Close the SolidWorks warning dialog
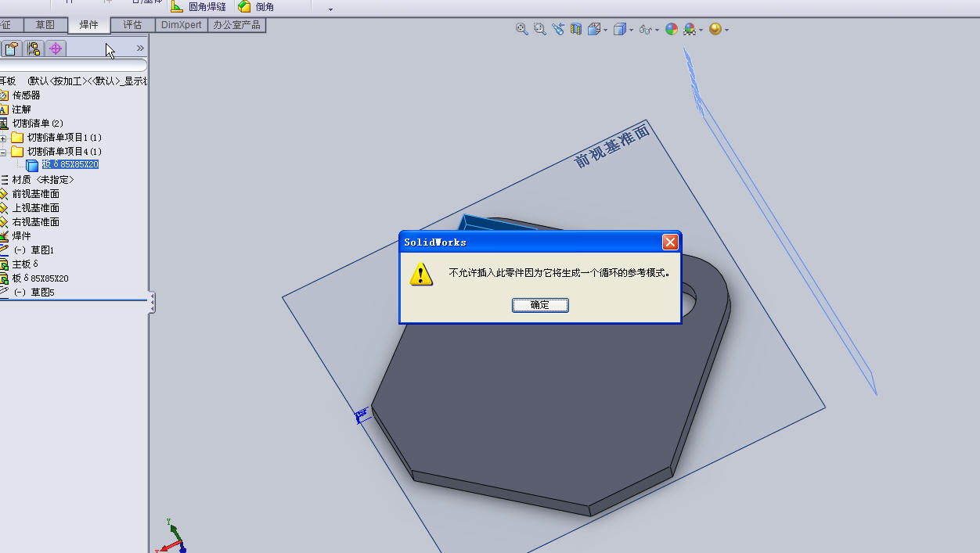This screenshot has width=980, height=553. click(670, 242)
